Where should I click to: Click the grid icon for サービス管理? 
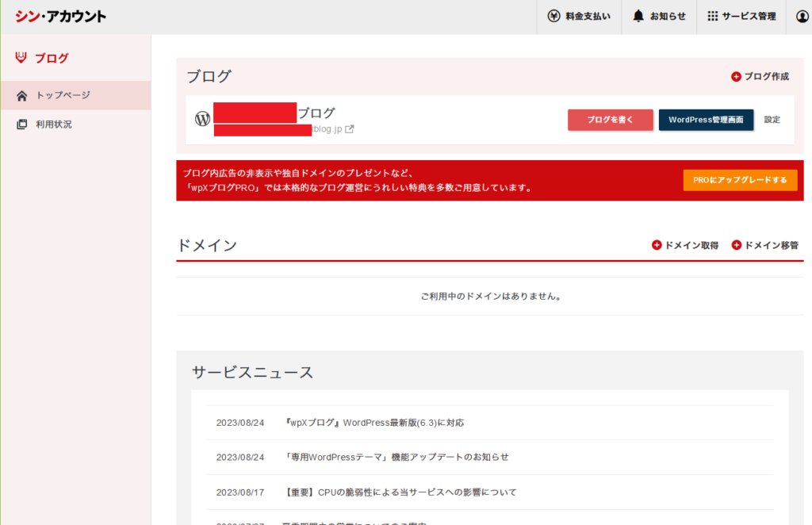coord(713,16)
